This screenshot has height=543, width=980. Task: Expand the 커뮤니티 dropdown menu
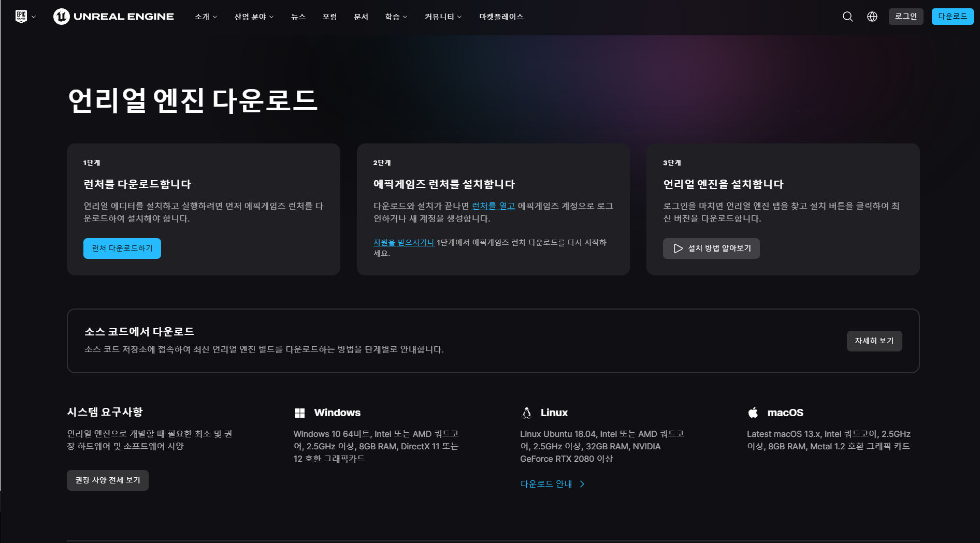point(443,17)
